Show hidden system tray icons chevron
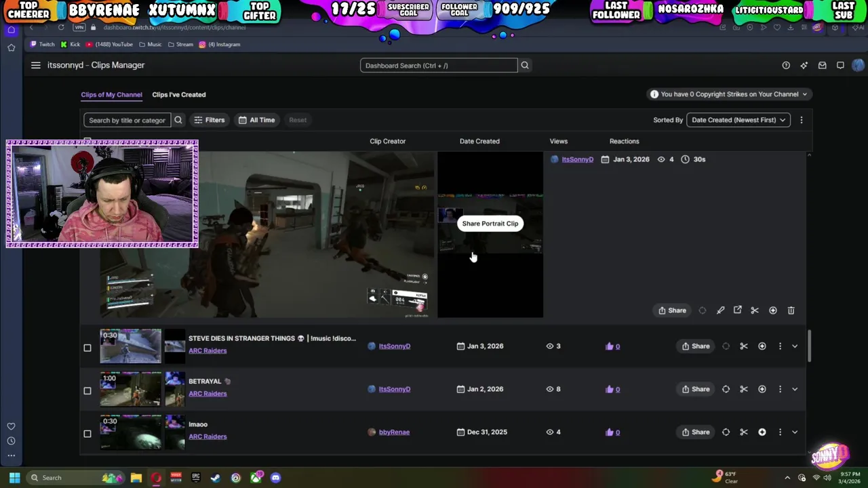The height and width of the screenshot is (488, 868). tap(787, 478)
